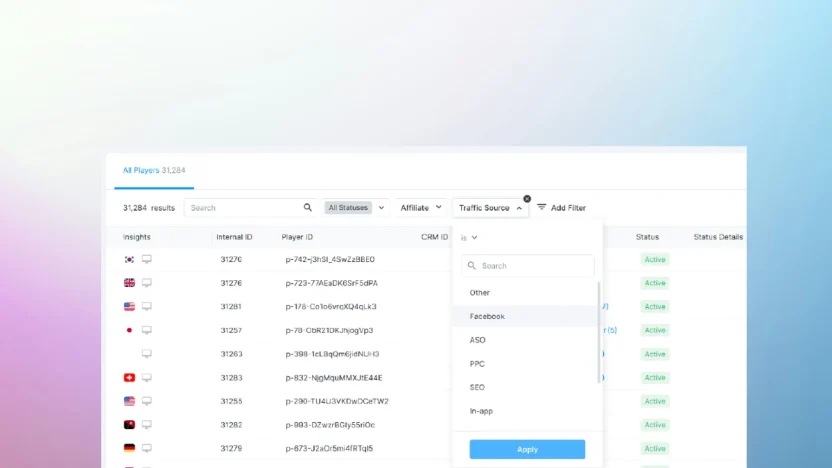Click Germany flag for player 31279
Image resolution: width=832 pixels, height=468 pixels.
129,448
